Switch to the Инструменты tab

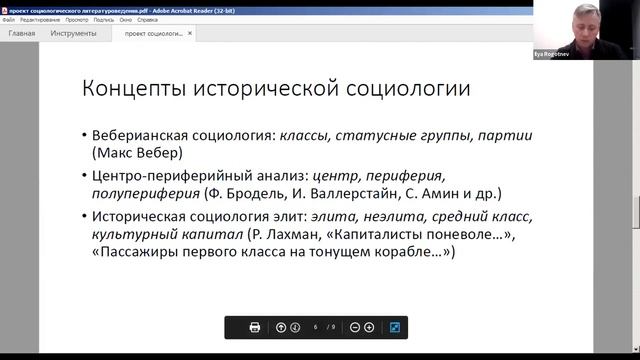[x=73, y=33]
